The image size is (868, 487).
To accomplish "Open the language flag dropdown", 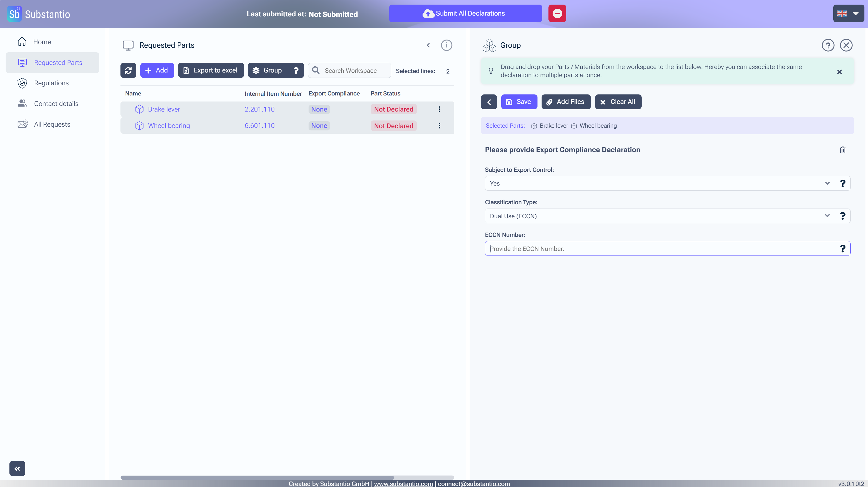I will pos(848,14).
